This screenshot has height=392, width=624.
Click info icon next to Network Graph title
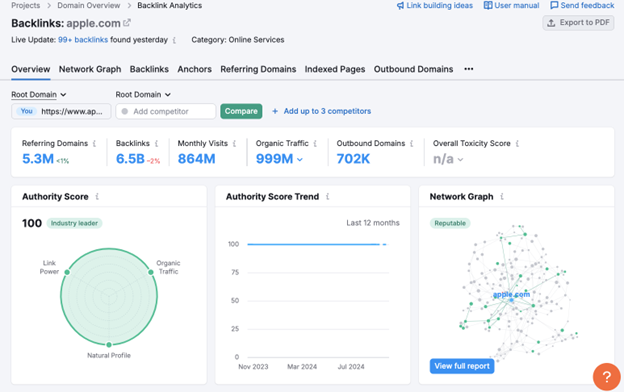click(502, 197)
